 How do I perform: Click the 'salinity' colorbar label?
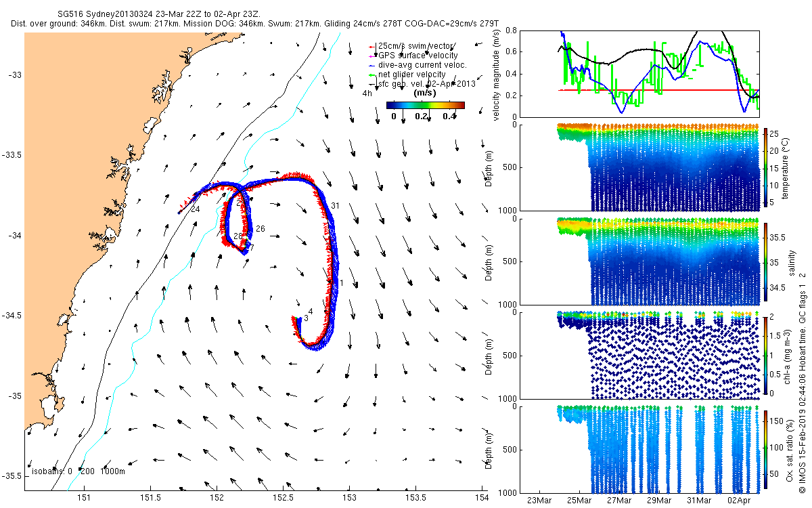791,262
